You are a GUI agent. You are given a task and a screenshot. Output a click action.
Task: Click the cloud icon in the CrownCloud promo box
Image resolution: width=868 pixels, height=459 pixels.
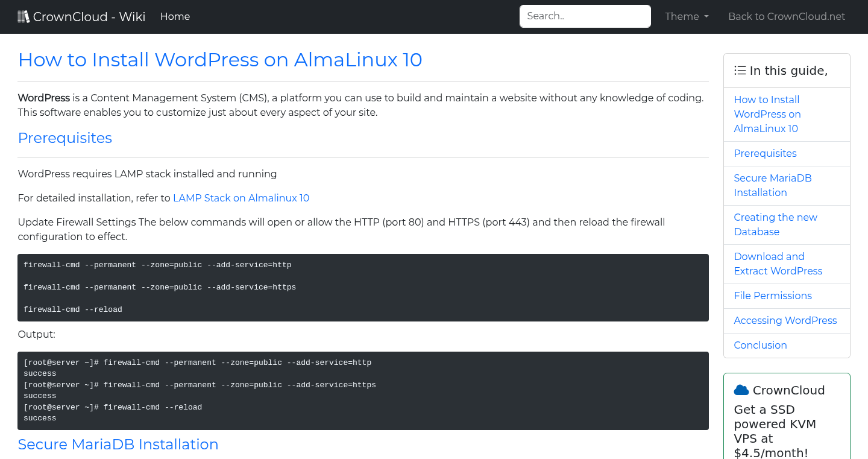point(742,389)
